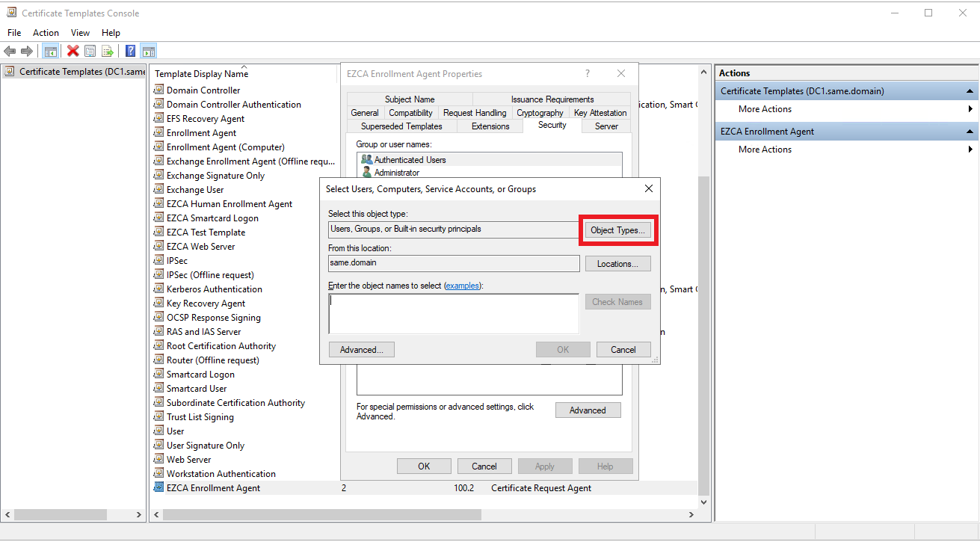This screenshot has height=542, width=980.
Task: Click the Forward arrow toolbar icon
Action: pyautogui.click(x=27, y=51)
